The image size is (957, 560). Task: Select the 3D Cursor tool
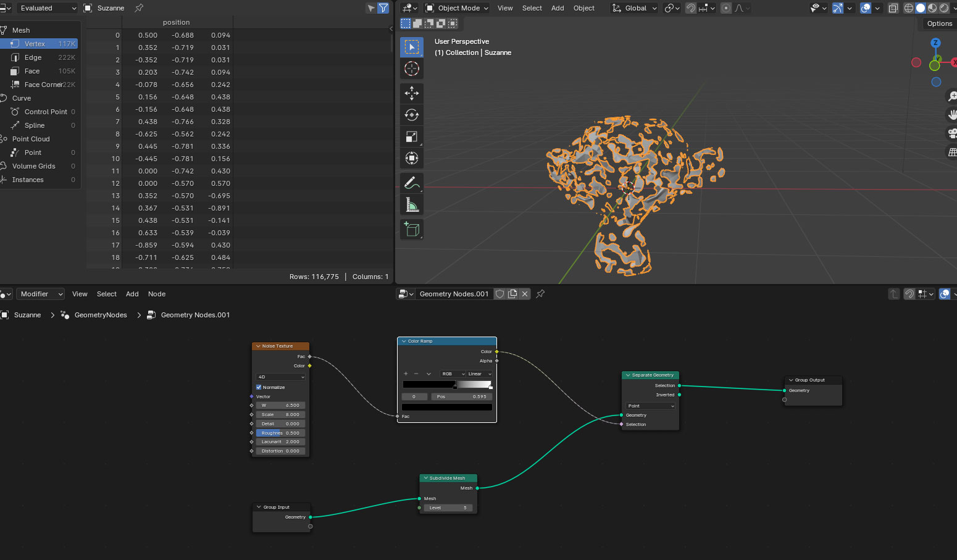(412, 69)
